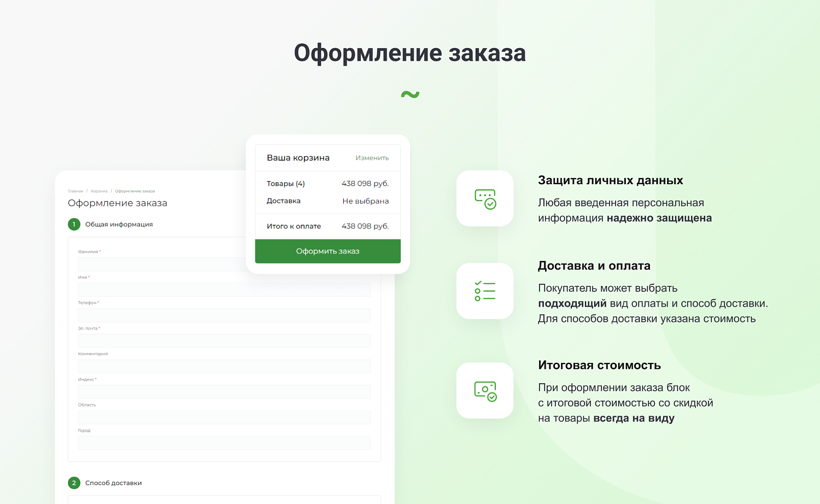The image size is (820, 504).
Task: Click into the «Индекс» input field
Action: (224, 391)
